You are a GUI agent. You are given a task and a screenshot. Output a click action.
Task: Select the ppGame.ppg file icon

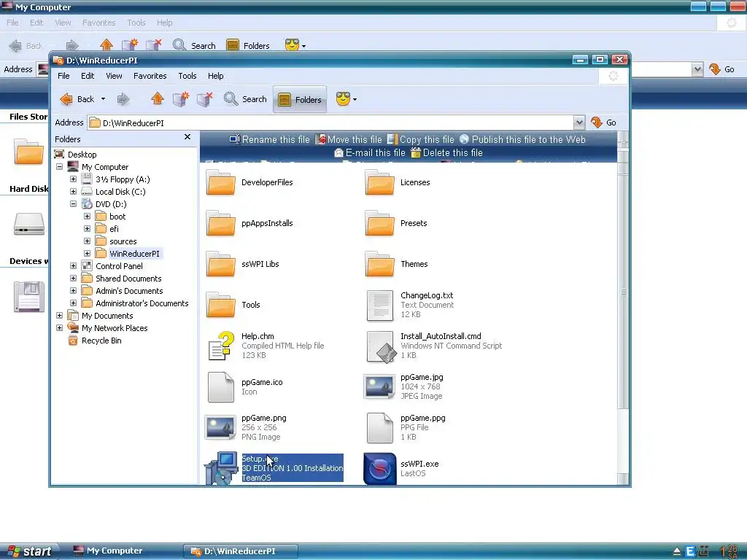tap(379, 427)
